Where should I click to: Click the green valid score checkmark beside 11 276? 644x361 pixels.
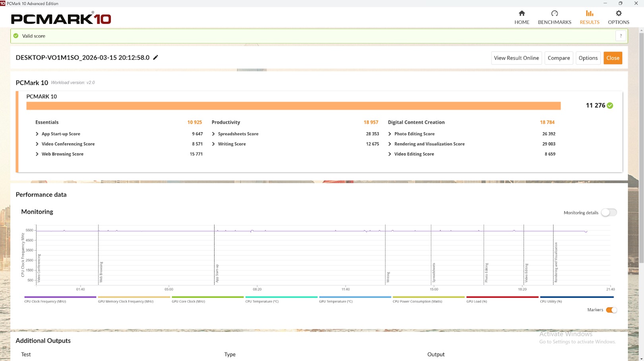[610, 106]
